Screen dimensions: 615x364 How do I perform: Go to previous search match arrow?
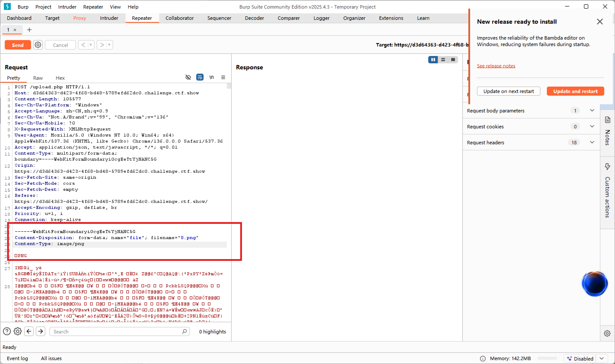(29, 331)
